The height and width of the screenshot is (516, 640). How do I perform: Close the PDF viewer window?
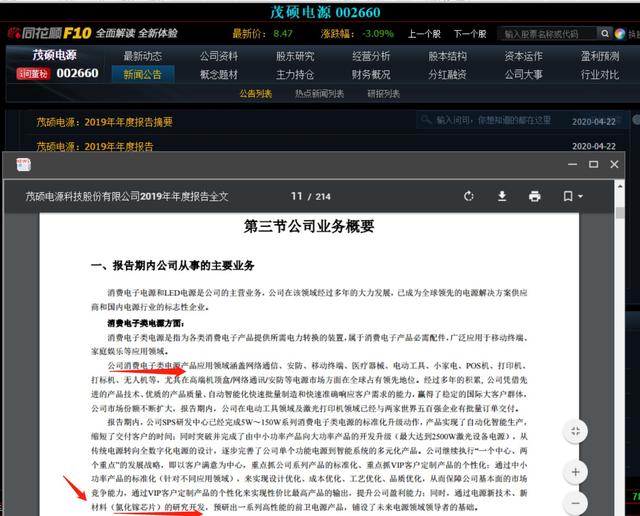(614, 164)
